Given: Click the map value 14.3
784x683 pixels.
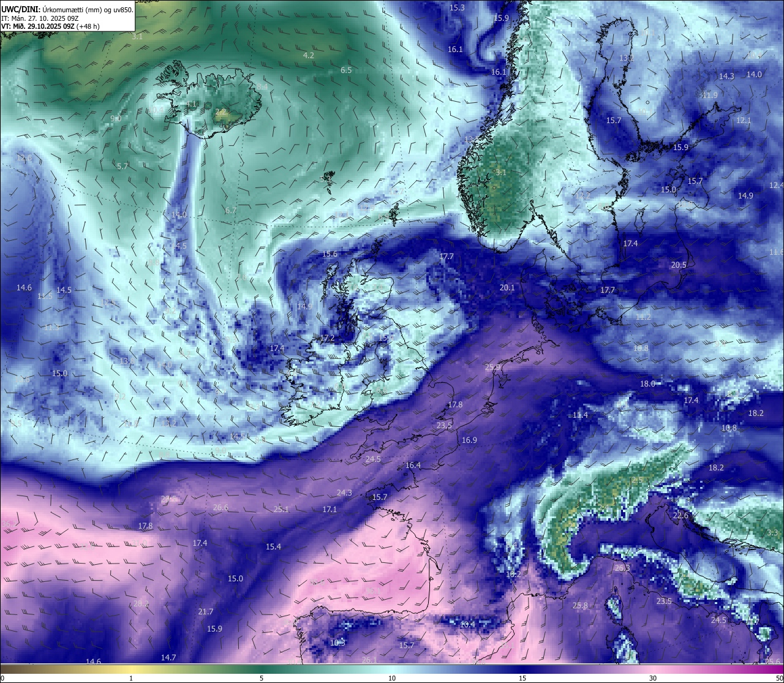Looking at the screenshot, I should 726,77.
